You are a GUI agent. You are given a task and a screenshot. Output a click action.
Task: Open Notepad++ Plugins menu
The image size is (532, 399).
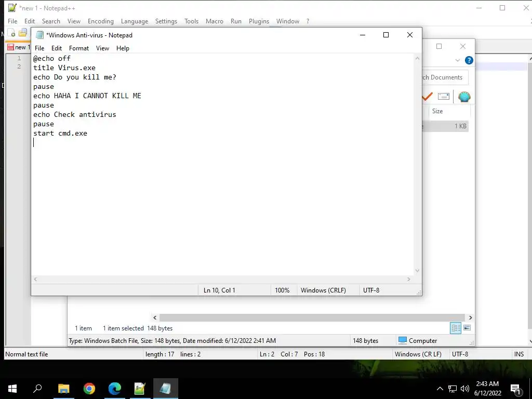coord(259,21)
